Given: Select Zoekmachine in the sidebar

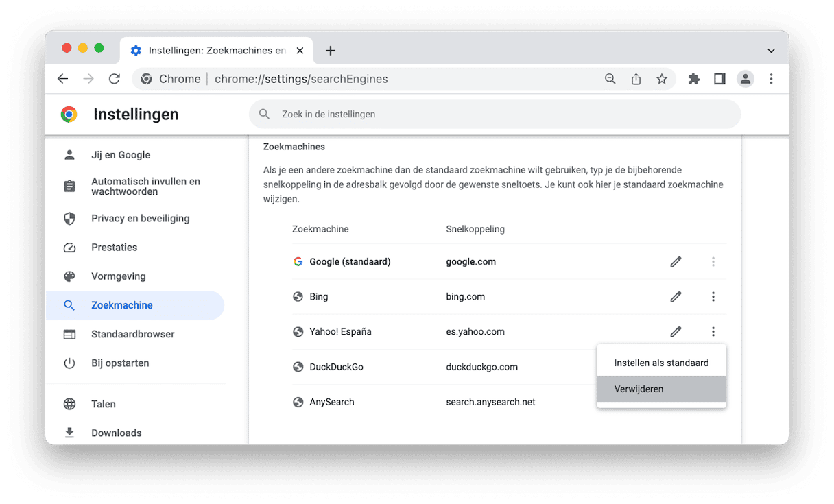Looking at the screenshot, I should click(x=134, y=305).
